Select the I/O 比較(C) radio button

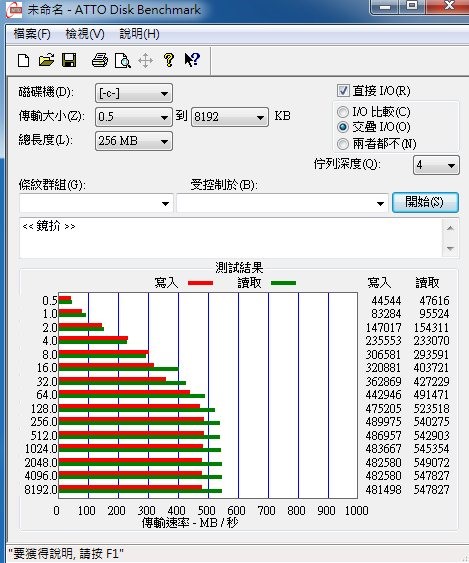(343, 112)
